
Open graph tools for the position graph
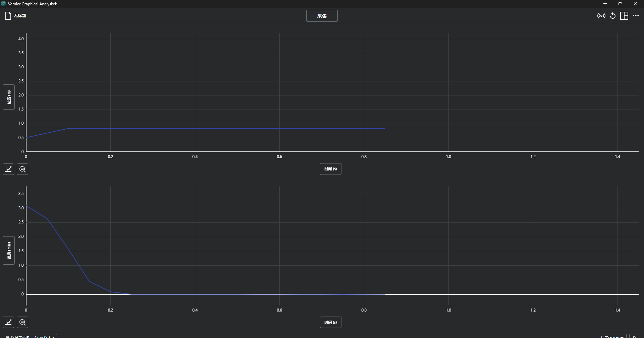8,169
